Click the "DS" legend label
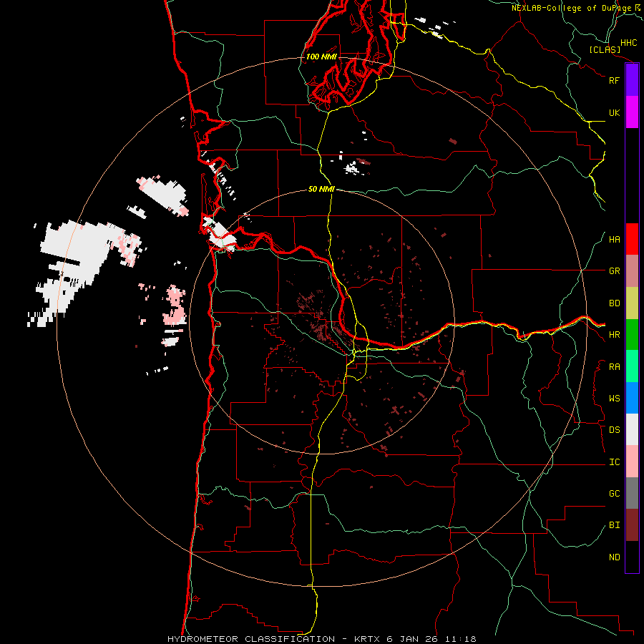This screenshot has height=644, width=644. coord(614,430)
